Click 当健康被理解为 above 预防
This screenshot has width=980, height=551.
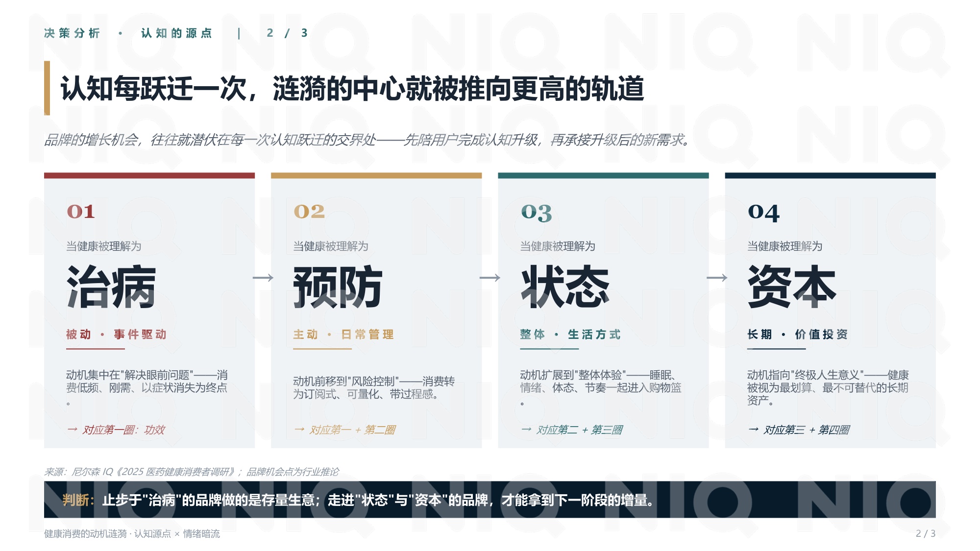pyautogui.click(x=331, y=246)
